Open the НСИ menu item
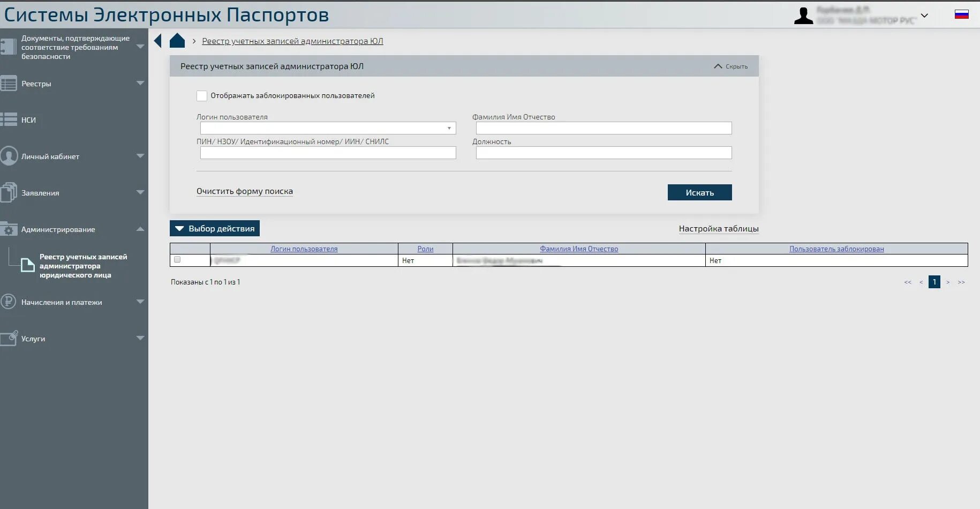 (x=28, y=120)
